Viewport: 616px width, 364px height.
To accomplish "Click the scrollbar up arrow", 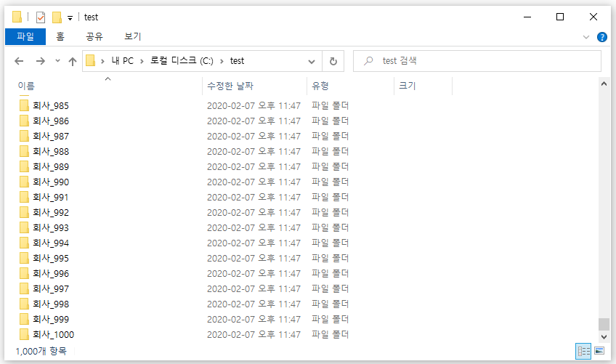I will (604, 84).
